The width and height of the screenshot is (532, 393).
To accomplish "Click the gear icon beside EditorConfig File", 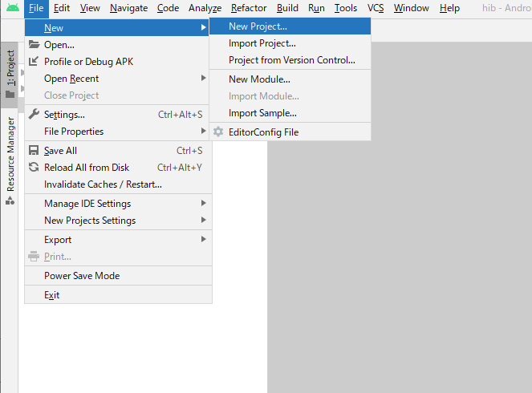I will tap(218, 132).
